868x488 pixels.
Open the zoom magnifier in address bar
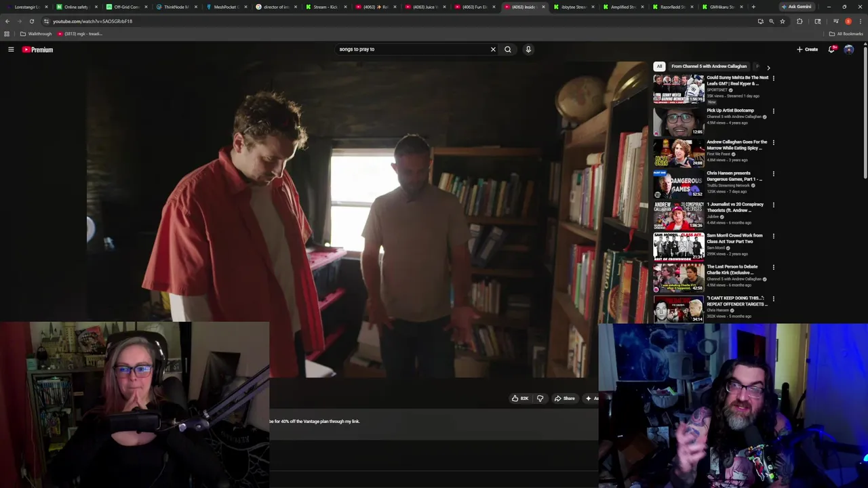(771, 21)
